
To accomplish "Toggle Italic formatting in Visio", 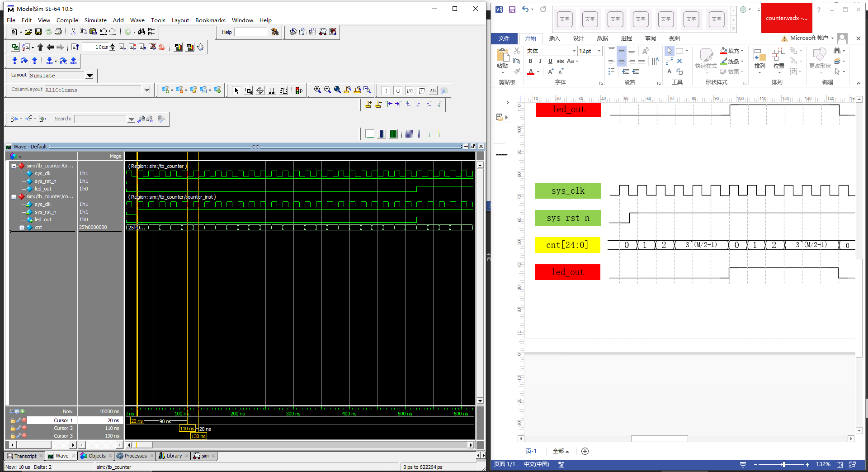I will pyautogui.click(x=540, y=61).
